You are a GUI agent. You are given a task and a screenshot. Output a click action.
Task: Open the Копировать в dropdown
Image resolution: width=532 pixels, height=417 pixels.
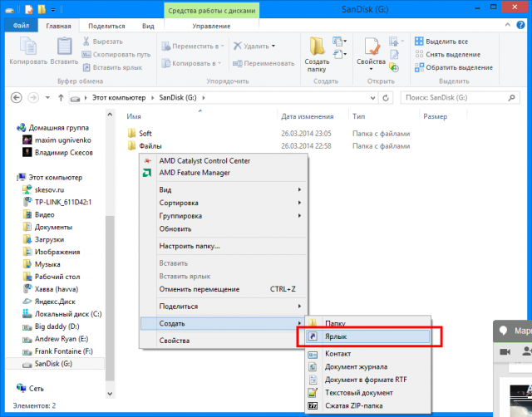191,63
